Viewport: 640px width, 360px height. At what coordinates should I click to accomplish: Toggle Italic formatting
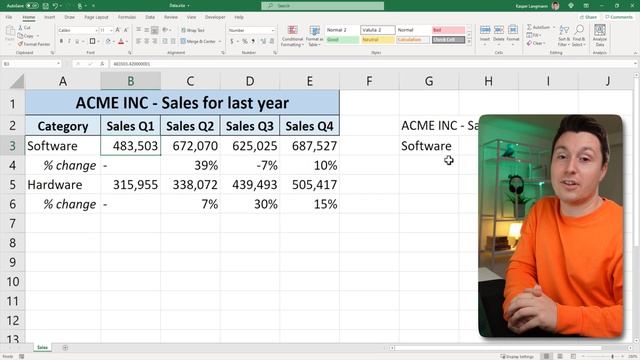[69, 41]
